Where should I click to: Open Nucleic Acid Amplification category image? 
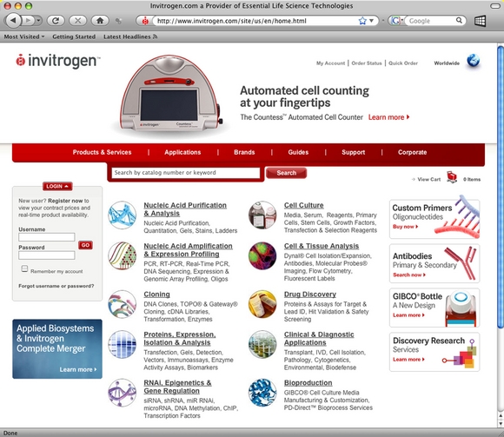coord(123,255)
